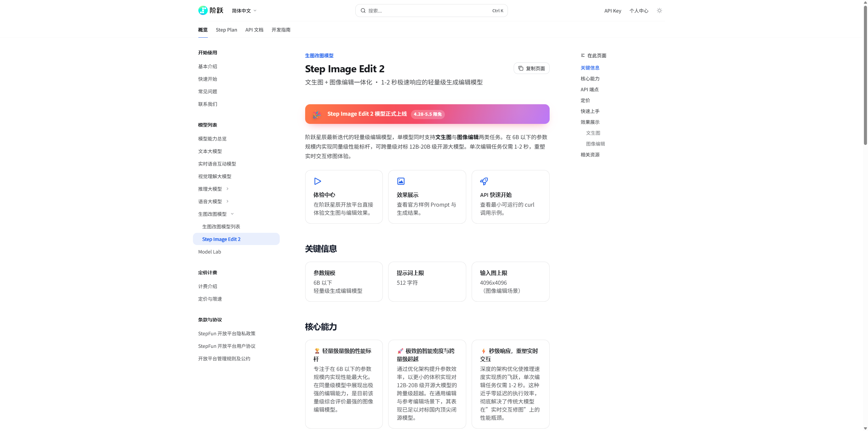Jump to API 端点 in page outline

(589, 90)
